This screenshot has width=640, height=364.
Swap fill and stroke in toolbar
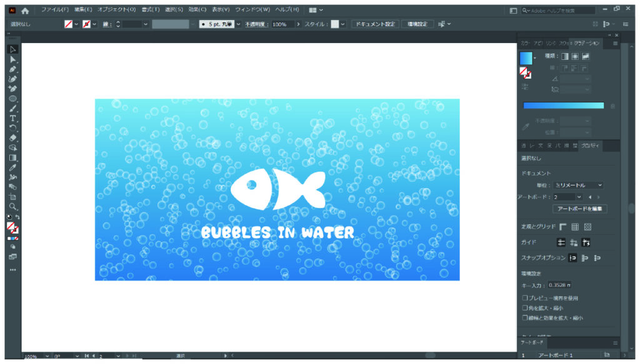pos(17,217)
